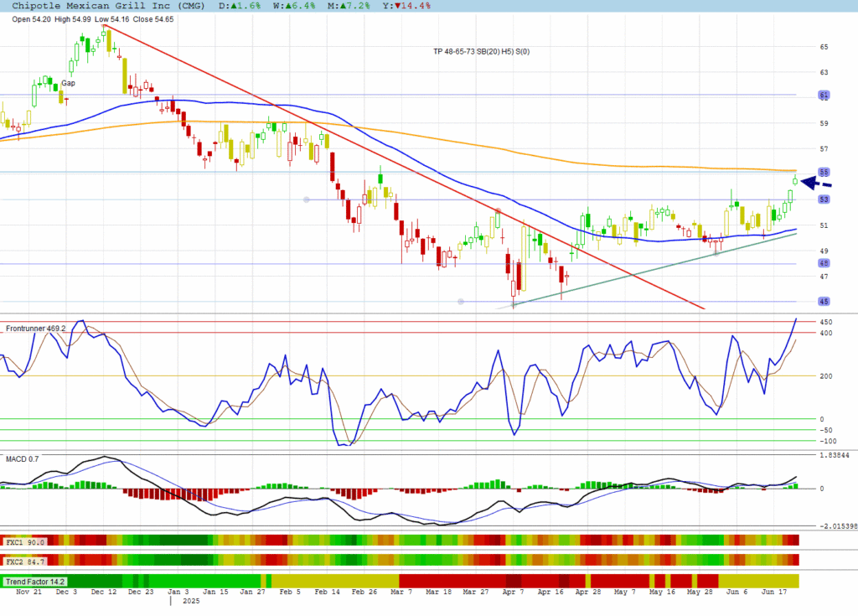Click the FXC2 84.7 label
The width and height of the screenshot is (858, 616).
pyautogui.click(x=25, y=562)
